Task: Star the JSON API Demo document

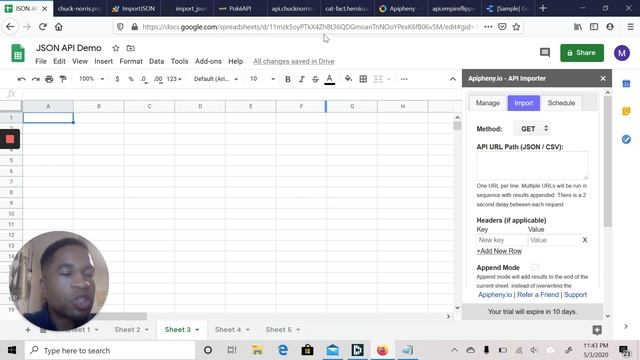Action: point(116,48)
